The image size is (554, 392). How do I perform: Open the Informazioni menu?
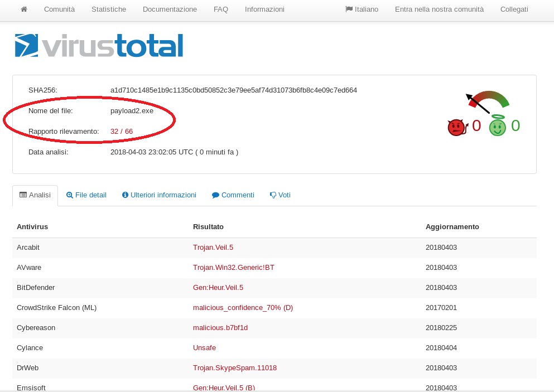[x=264, y=9]
